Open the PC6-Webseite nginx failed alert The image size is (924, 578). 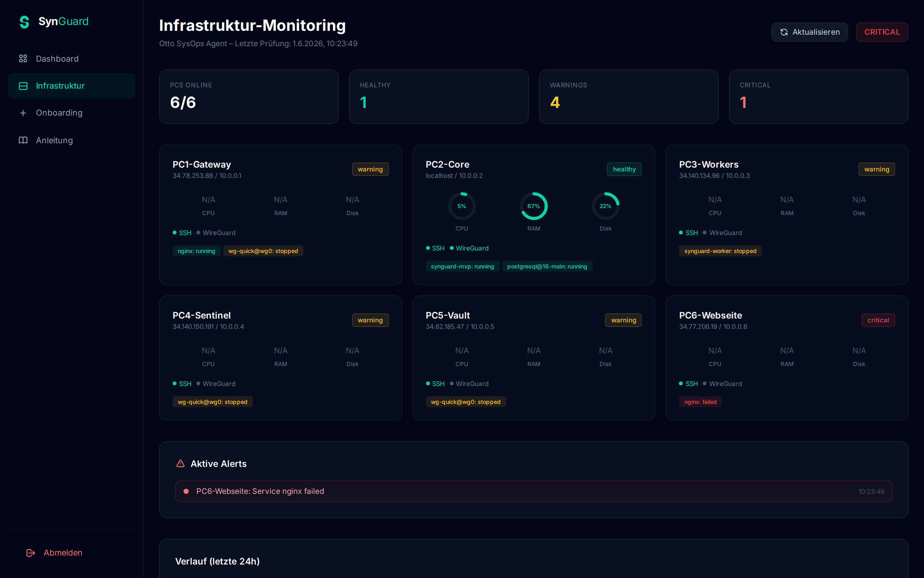(x=534, y=491)
